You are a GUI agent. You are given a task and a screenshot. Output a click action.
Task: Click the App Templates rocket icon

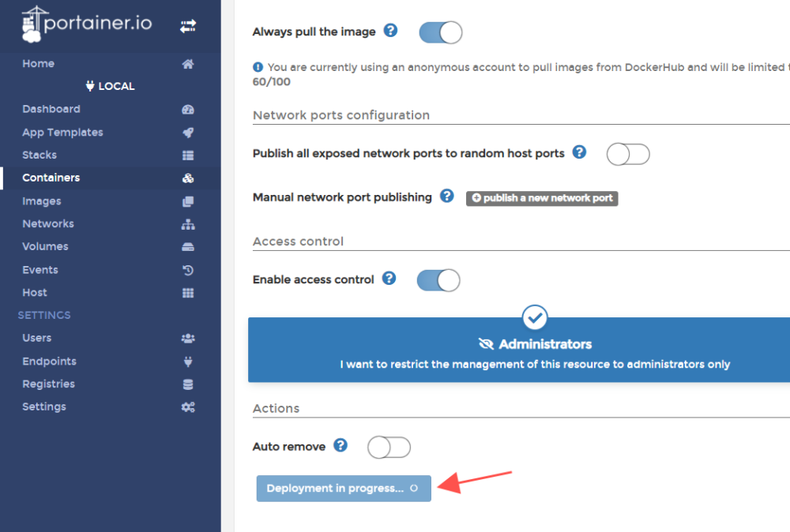coord(188,133)
